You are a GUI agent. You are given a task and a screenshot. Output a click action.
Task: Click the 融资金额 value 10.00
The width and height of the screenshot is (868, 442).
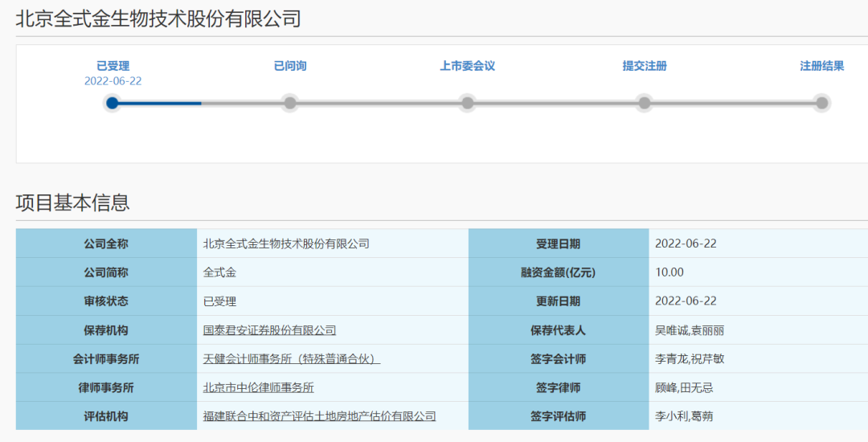(x=669, y=272)
